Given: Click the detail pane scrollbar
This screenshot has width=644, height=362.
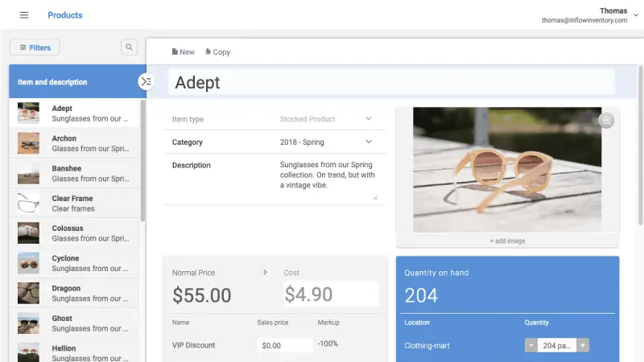Looking at the screenshot, I should click(x=640, y=145).
